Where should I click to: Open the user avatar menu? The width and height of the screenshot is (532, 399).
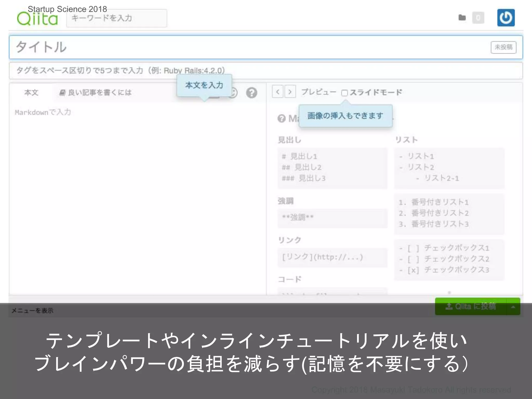click(506, 18)
